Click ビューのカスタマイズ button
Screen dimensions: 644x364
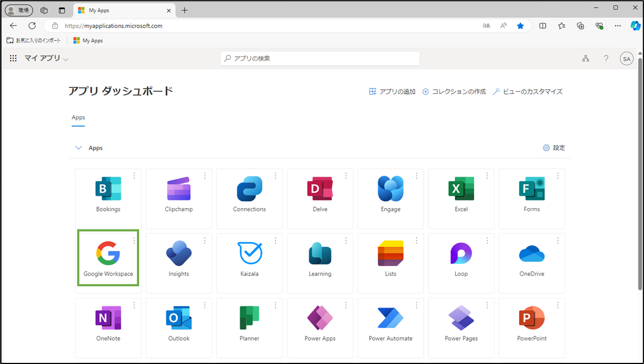(527, 91)
